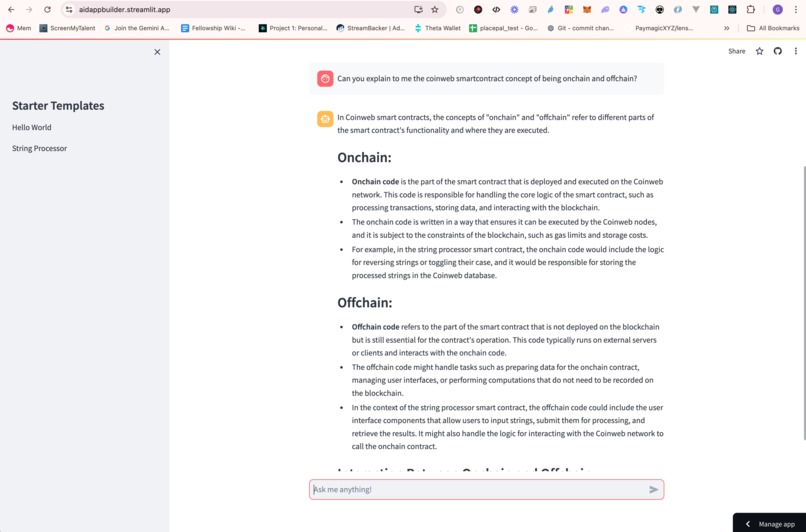Open the Fellowship Wiki bookmark
Screen dimensions: 806x532
coord(213,28)
